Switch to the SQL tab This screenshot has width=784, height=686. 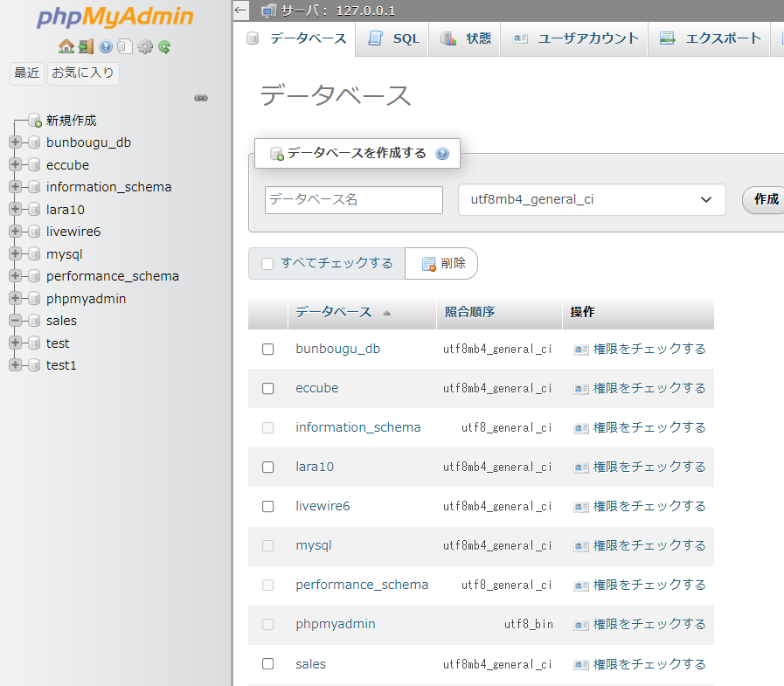(393, 38)
